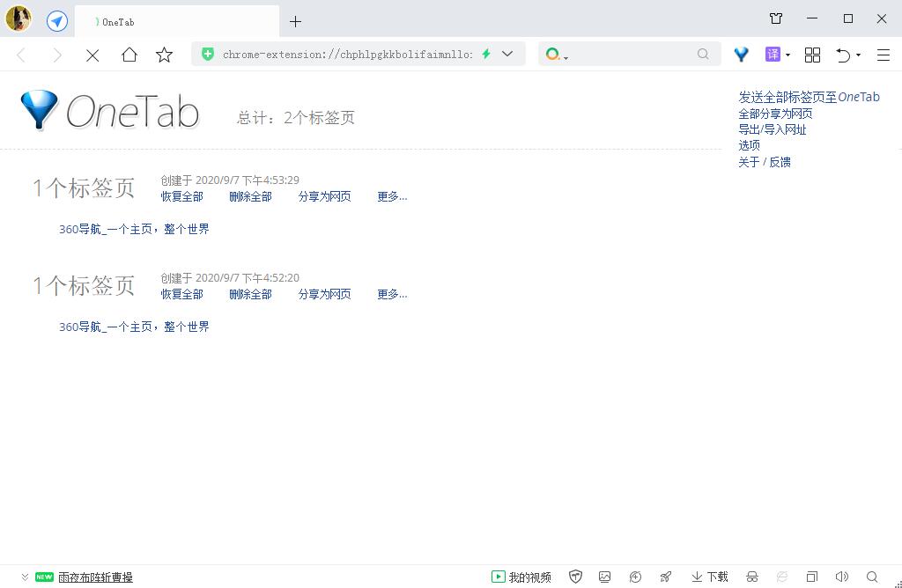Click the boost rocket icon in status bar
Image resolution: width=902 pixels, height=588 pixels.
pos(665,577)
